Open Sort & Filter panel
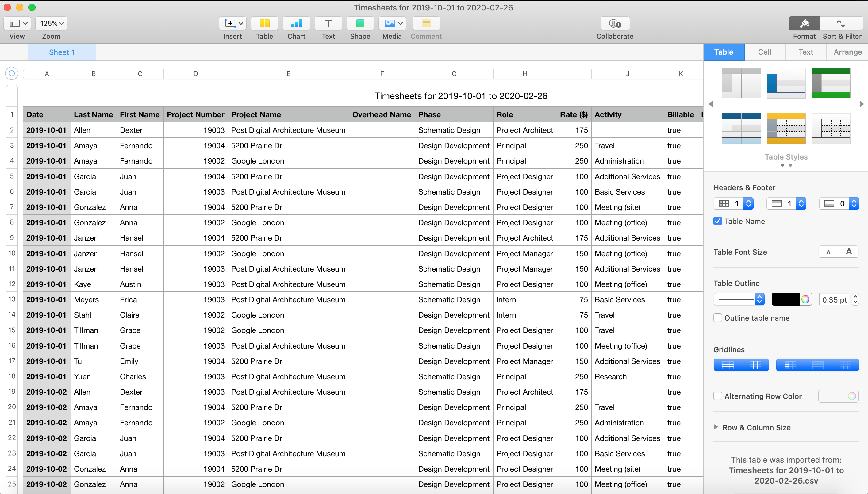The image size is (868, 494). tap(841, 23)
